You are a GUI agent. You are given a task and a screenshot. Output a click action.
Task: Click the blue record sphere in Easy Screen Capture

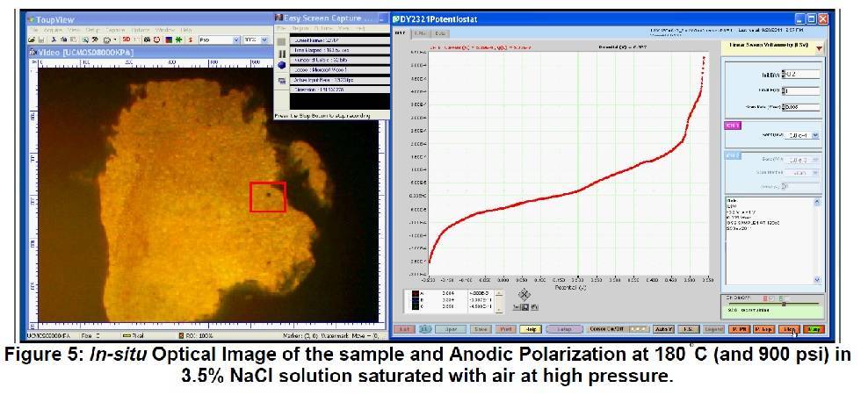coord(281,65)
